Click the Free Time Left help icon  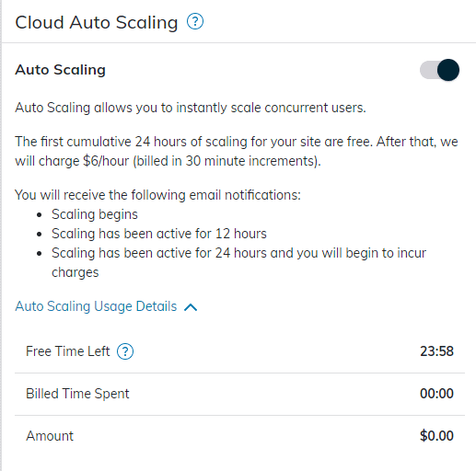(125, 351)
